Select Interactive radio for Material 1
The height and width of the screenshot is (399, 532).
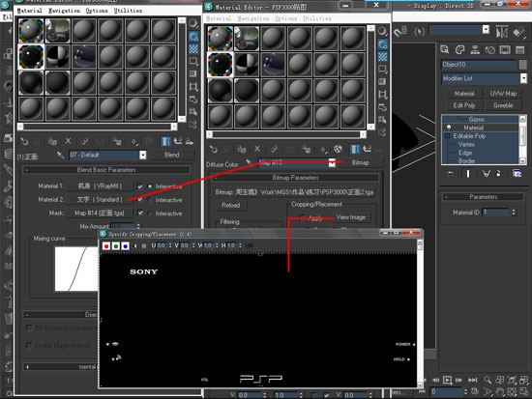(150, 186)
